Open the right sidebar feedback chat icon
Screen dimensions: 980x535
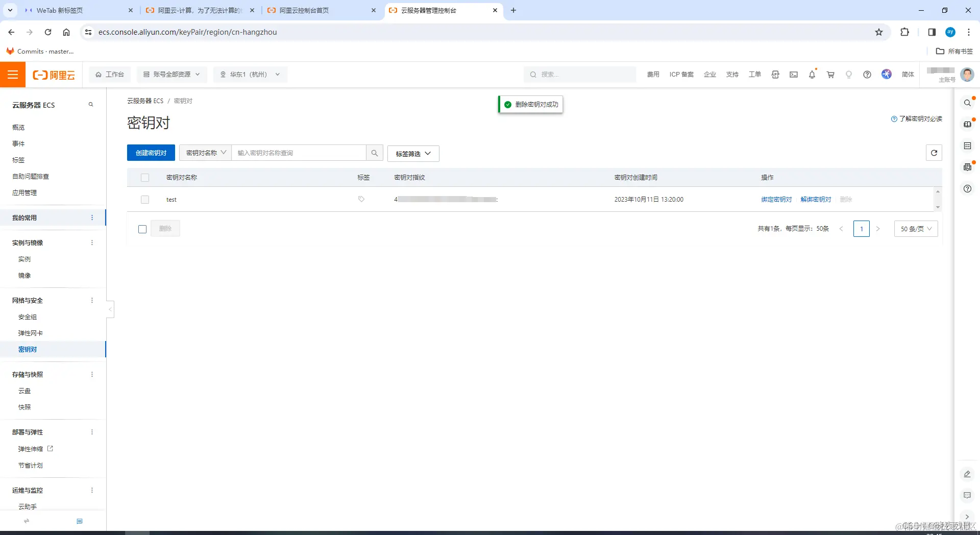[967, 496]
